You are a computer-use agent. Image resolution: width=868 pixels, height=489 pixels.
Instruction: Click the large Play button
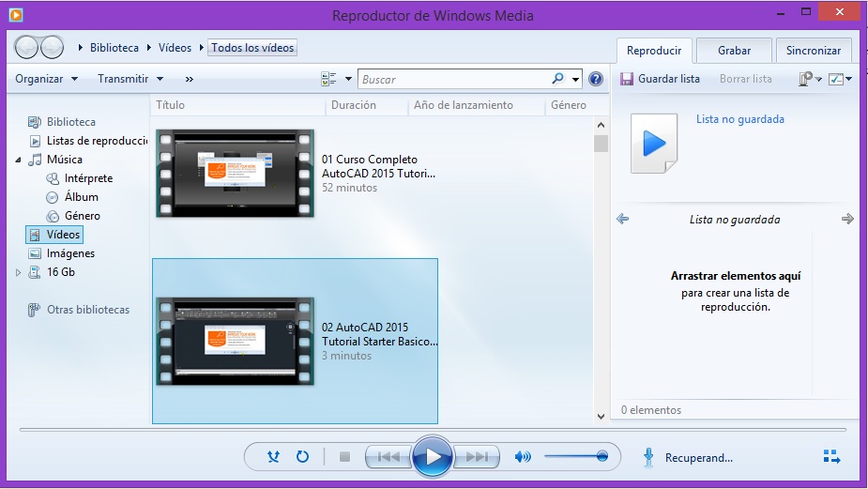click(432, 457)
